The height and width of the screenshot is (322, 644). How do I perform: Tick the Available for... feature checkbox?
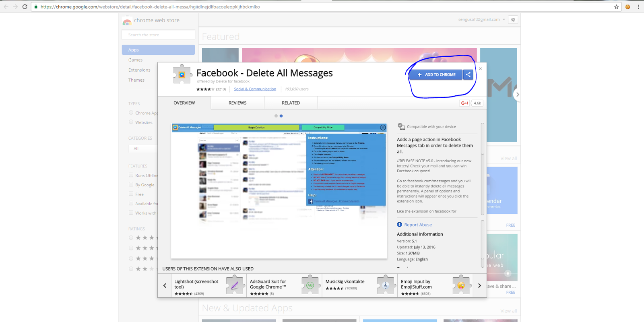131,203
